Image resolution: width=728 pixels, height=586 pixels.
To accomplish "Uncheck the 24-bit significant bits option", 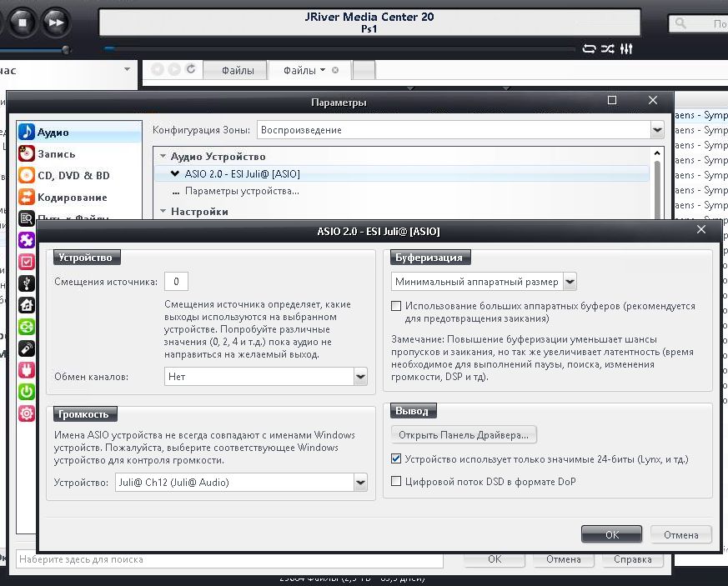I will 397,459.
